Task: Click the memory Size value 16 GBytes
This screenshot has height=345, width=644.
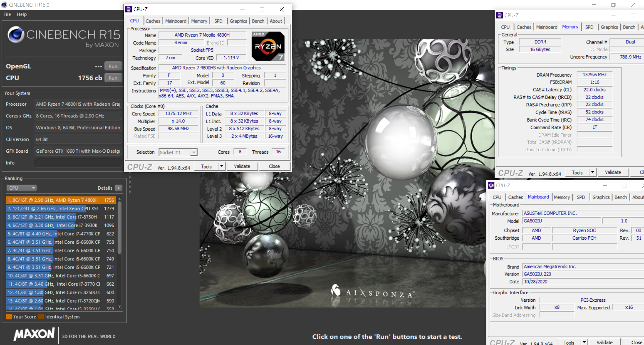Action: (x=540, y=49)
